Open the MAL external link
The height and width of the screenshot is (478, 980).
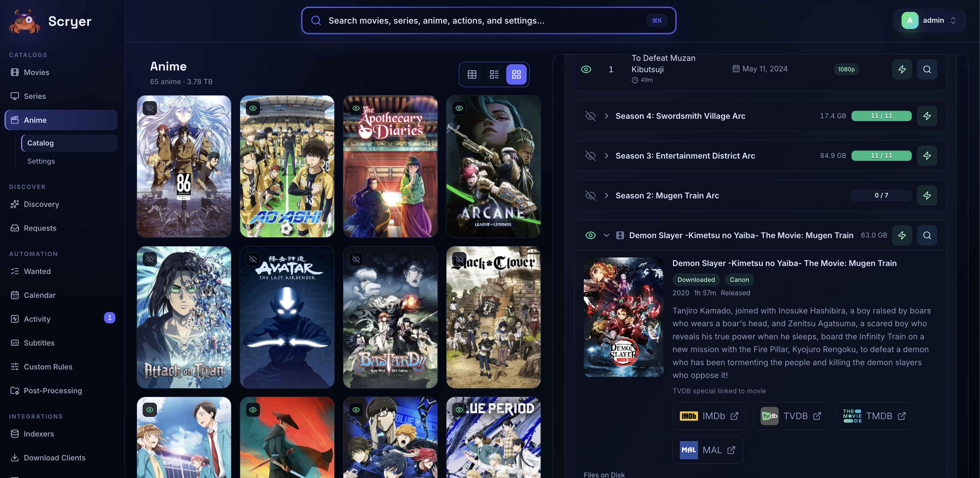coord(708,450)
